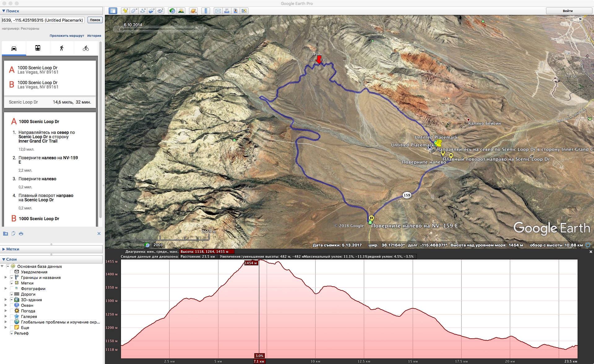
Task: Show historical imagery clock icon
Action: [172, 11]
